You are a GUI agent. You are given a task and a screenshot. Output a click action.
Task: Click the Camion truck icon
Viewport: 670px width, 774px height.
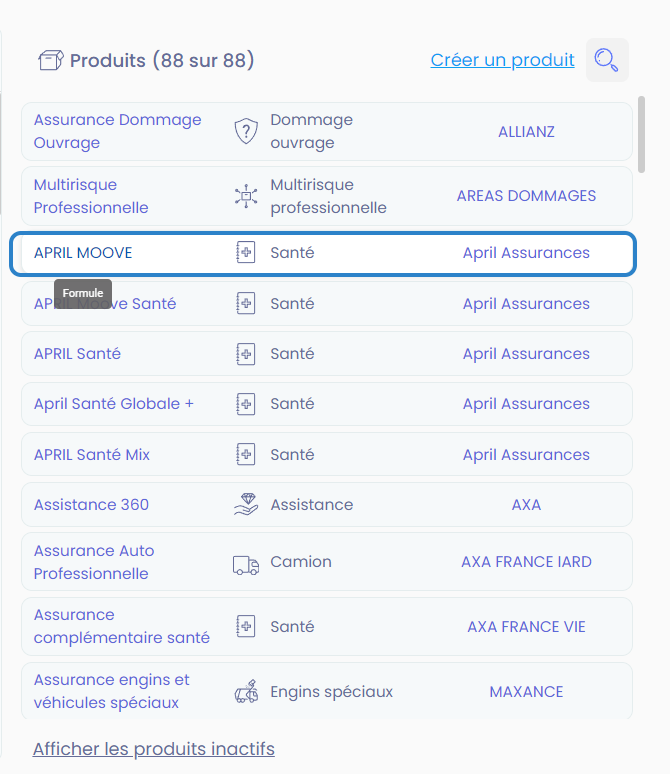pyautogui.click(x=246, y=564)
